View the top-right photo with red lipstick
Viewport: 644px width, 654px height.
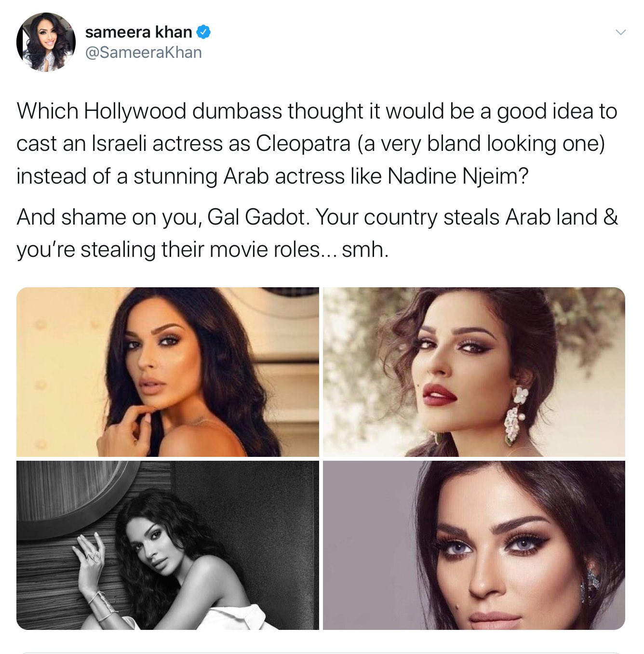click(x=474, y=372)
